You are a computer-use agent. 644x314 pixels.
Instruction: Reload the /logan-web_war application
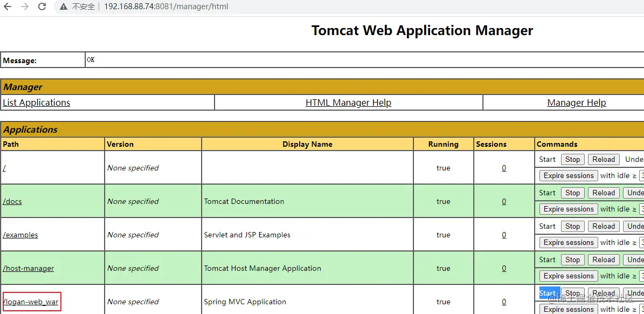(604, 293)
